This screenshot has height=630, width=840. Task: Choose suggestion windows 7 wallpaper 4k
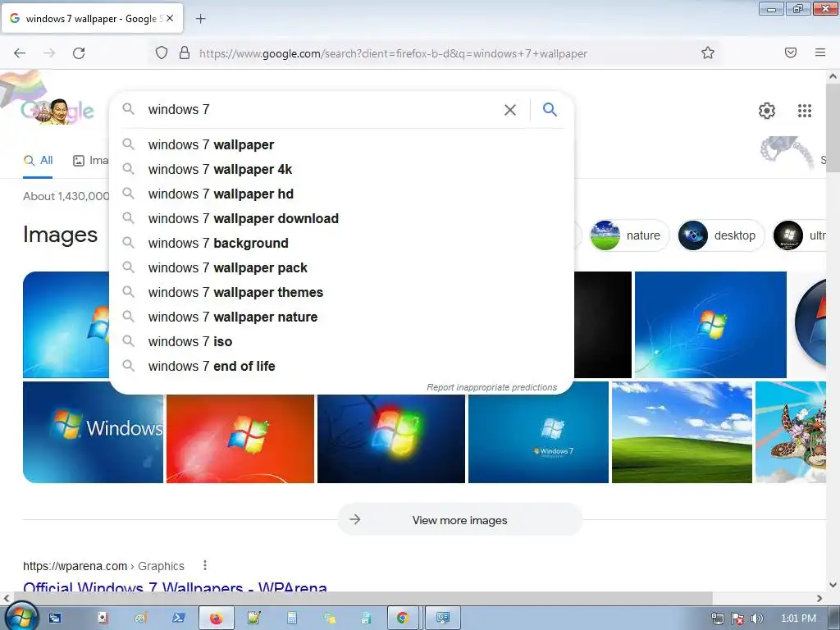point(341,169)
